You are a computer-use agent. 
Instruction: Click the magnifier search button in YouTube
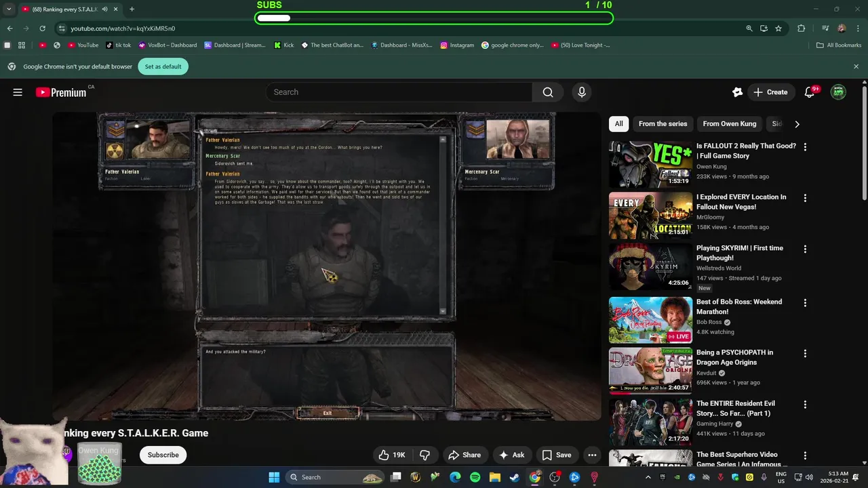coord(548,92)
